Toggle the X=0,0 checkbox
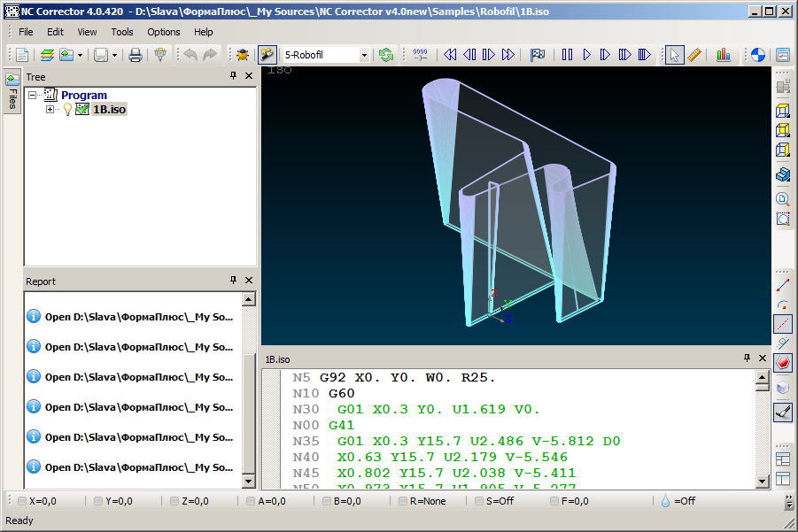This screenshot has width=798, height=532. [23, 501]
